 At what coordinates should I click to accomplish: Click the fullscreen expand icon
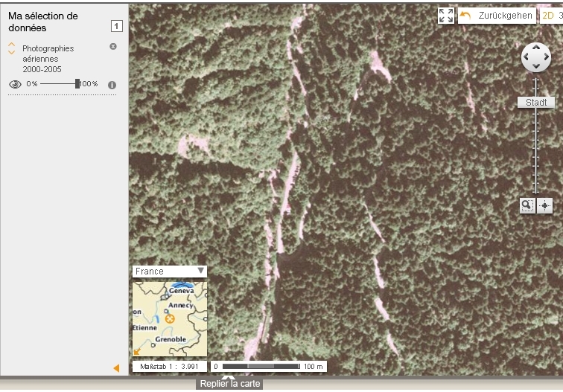tap(446, 16)
